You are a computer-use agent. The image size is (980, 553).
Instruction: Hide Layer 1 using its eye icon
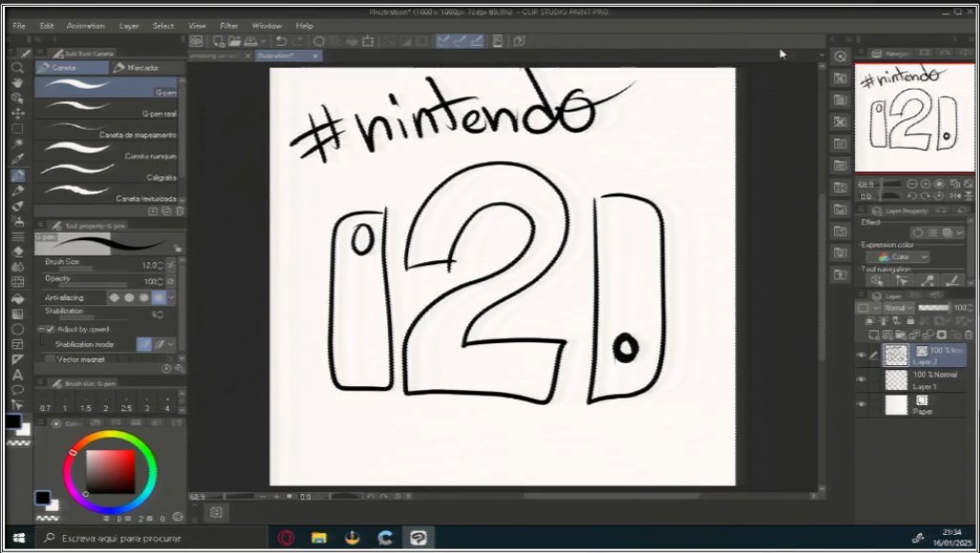(861, 379)
